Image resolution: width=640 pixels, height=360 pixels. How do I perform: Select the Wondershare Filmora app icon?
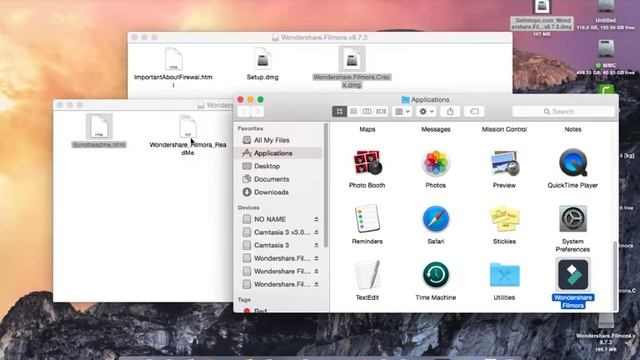pos(573,275)
